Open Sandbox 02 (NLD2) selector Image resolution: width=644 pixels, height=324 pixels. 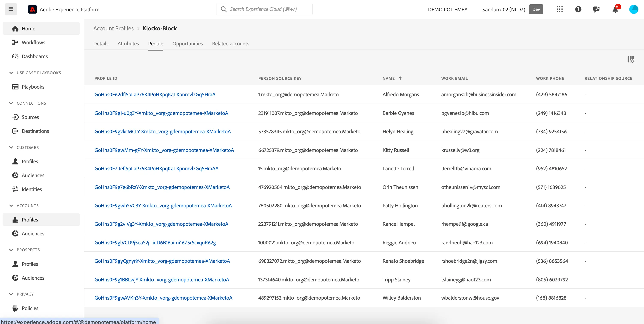pos(504,9)
